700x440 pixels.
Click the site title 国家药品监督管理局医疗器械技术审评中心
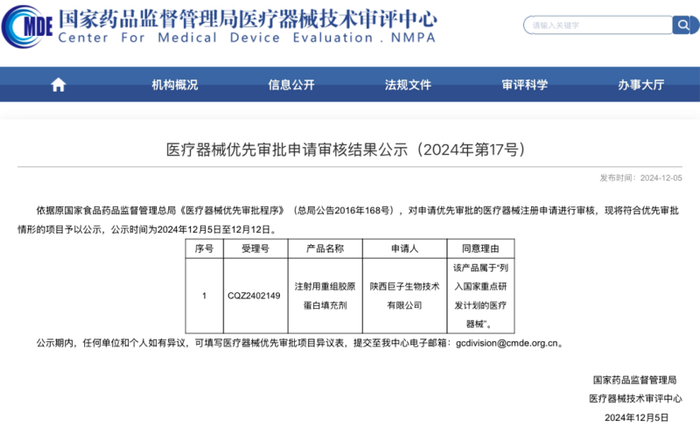click(x=248, y=18)
